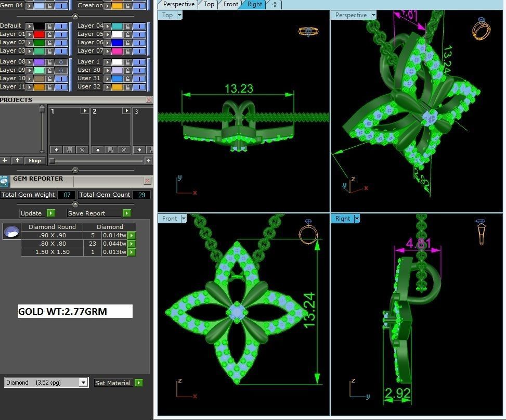
Task: Switch to Right viewport tab
Action: coord(255,5)
